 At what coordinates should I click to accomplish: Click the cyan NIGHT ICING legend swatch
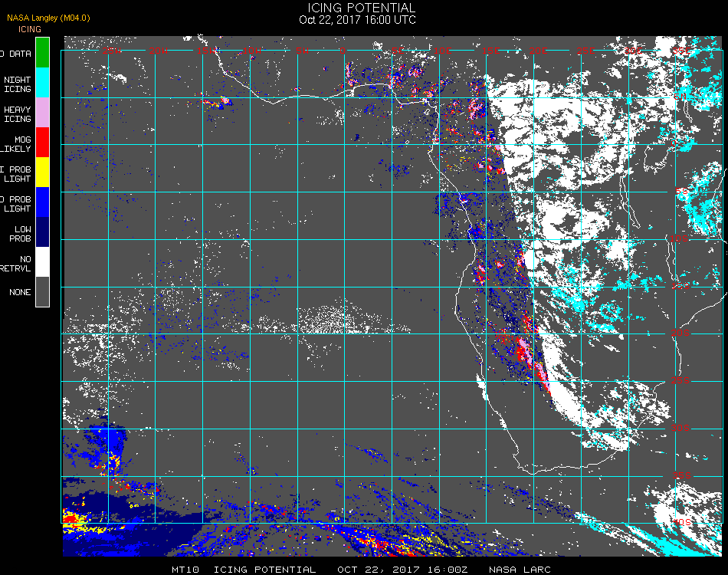pos(42,83)
